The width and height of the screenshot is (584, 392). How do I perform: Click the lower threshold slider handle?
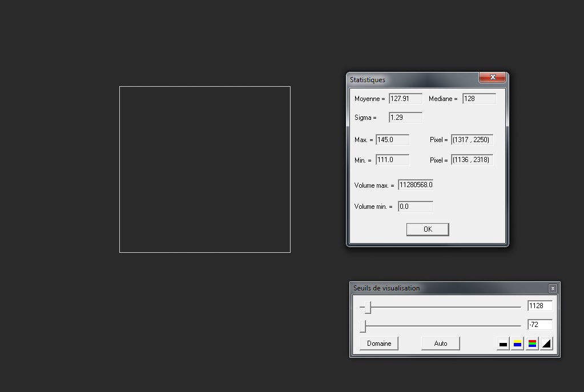(363, 326)
